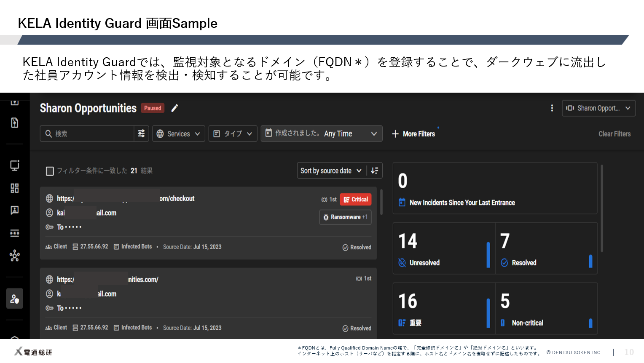Click the Paused status label
Viewport: 644px width, 363px height.
[153, 108]
